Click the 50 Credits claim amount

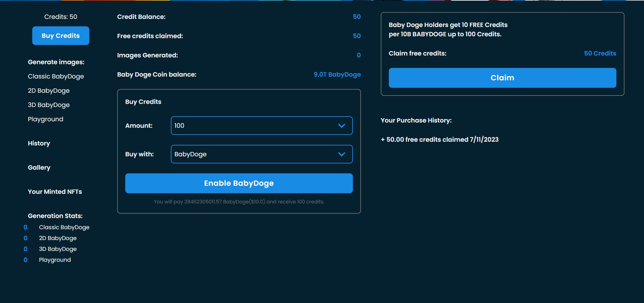click(600, 53)
